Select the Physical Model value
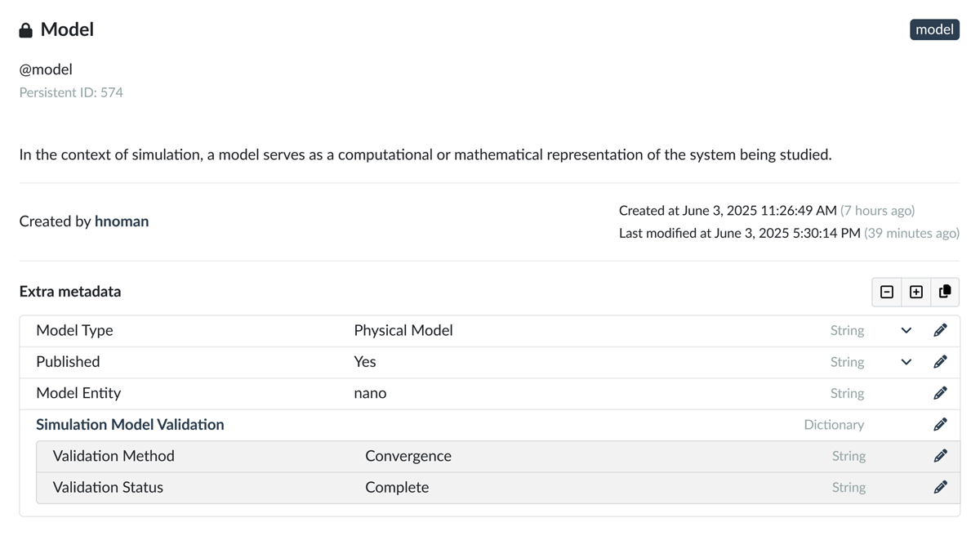 [403, 330]
